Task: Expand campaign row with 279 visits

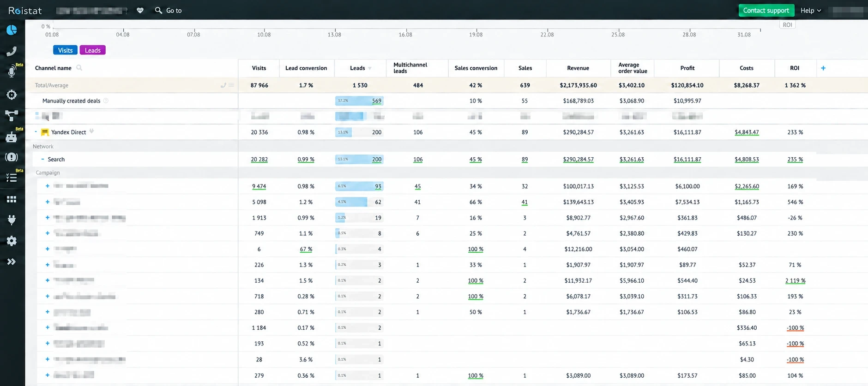Action: (47, 375)
